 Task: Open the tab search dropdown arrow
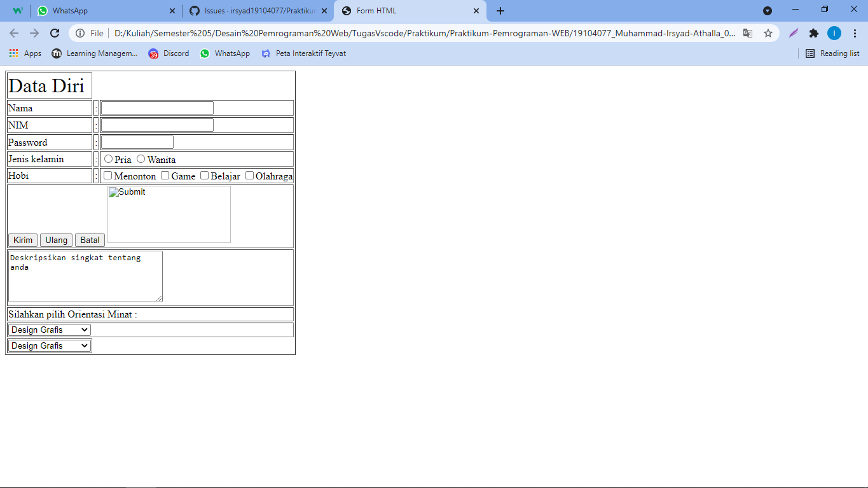tap(768, 11)
